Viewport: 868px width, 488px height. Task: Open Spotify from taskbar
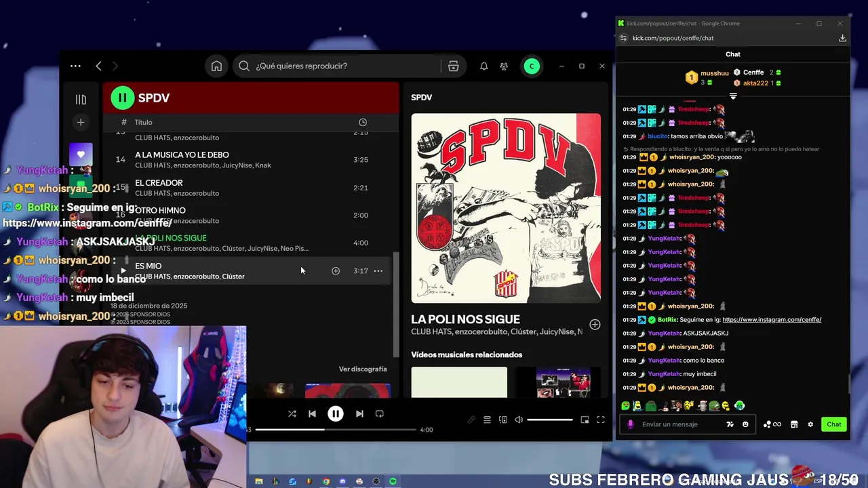pyautogui.click(x=393, y=481)
